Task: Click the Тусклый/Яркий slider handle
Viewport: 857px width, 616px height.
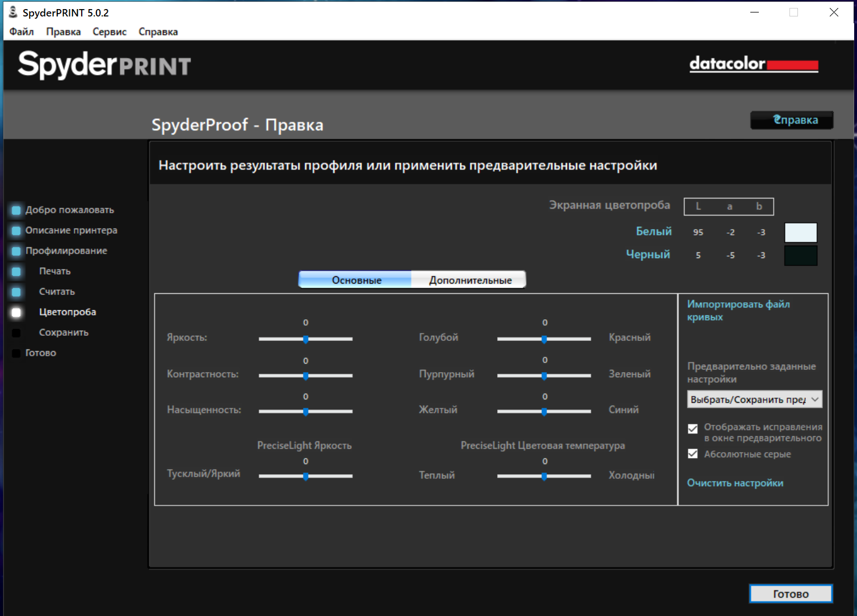Action: pyautogui.click(x=306, y=476)
